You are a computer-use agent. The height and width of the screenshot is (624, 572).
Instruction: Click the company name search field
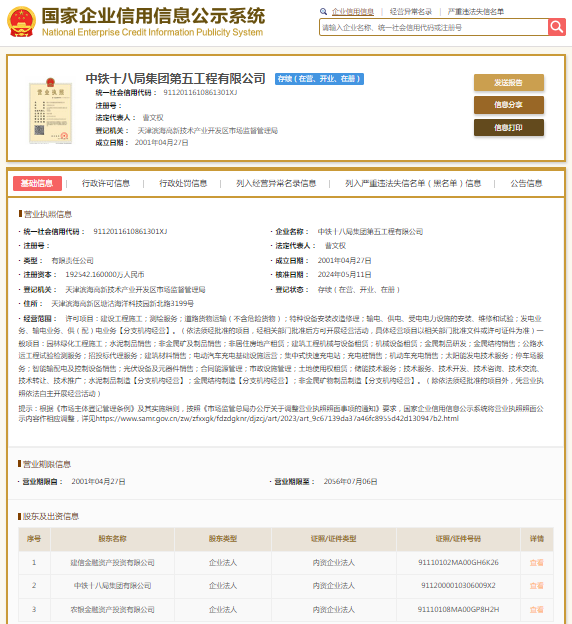click(433, 27)
